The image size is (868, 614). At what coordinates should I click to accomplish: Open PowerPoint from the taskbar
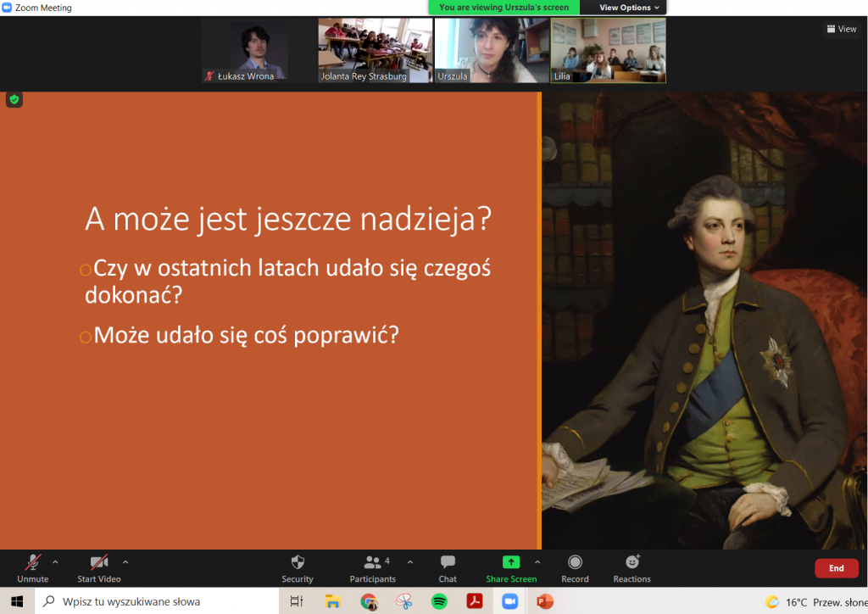pyautogui.click(x=544, y=601)
